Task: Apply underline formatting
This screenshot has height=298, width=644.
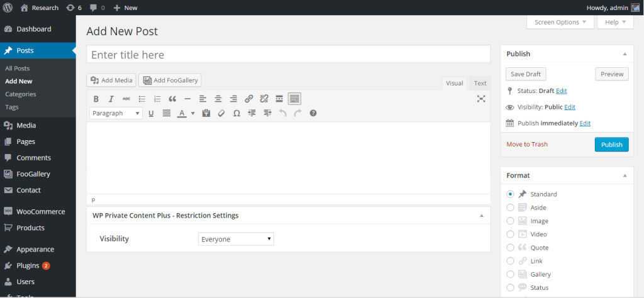Action: pos(151,113)
